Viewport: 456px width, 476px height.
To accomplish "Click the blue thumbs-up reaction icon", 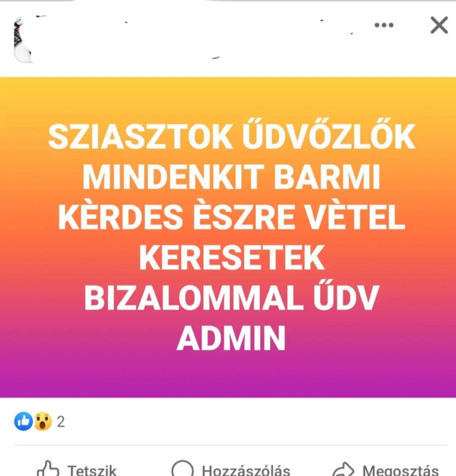I will pos(23,421).
